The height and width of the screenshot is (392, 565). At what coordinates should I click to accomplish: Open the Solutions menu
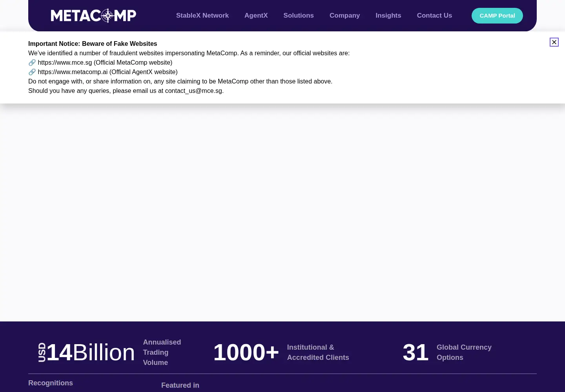(x=299, y=16)
